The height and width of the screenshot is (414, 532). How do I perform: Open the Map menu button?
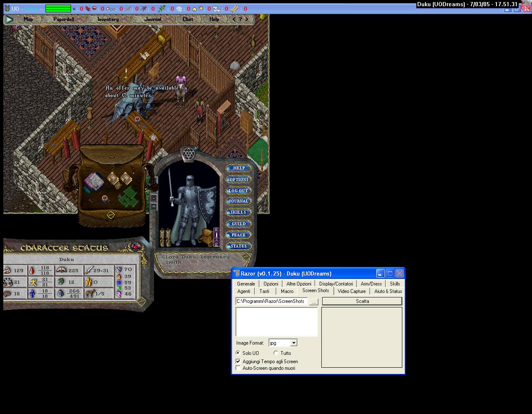pos(28,19)
